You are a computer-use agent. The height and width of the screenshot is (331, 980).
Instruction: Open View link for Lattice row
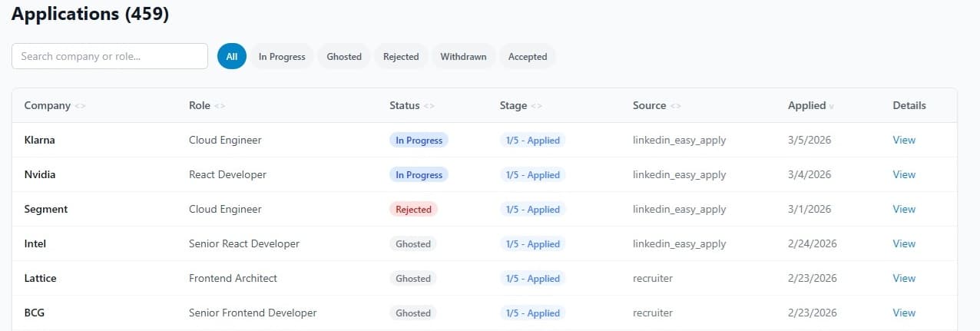coord(904,278)
